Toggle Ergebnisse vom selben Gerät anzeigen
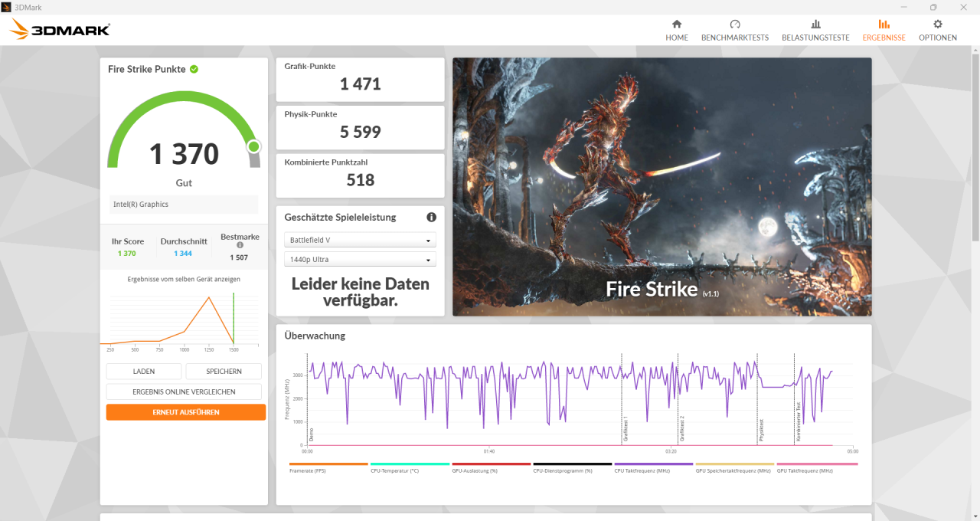Image resolution: width=980 pixels, height=521 pixels. 183,279
